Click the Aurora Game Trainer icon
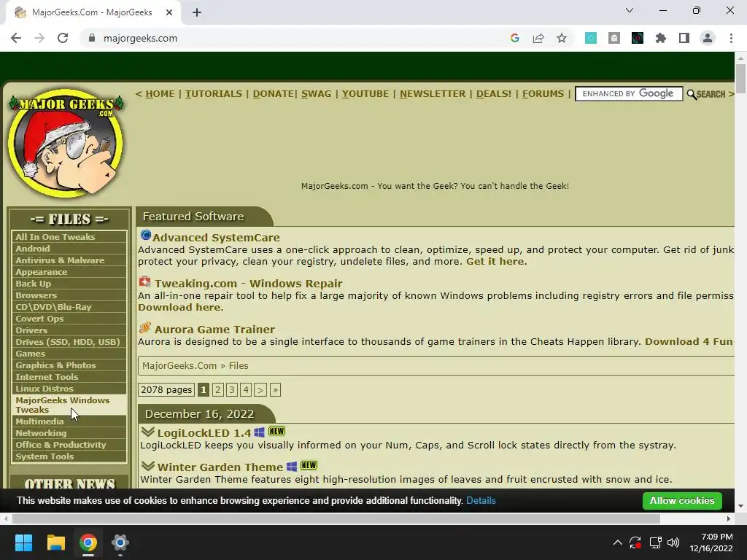This screenshot has width=747, height=560. [145, 327]
